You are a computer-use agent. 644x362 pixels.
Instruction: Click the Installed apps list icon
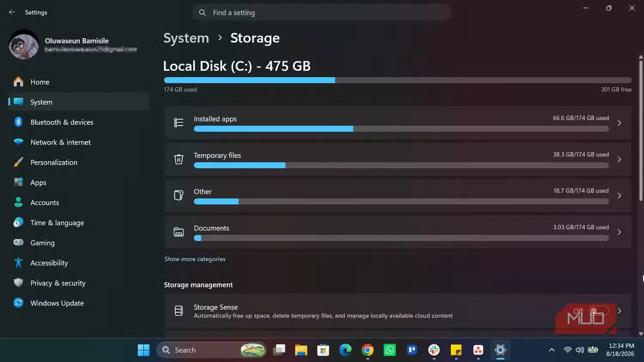click(179, 123)
